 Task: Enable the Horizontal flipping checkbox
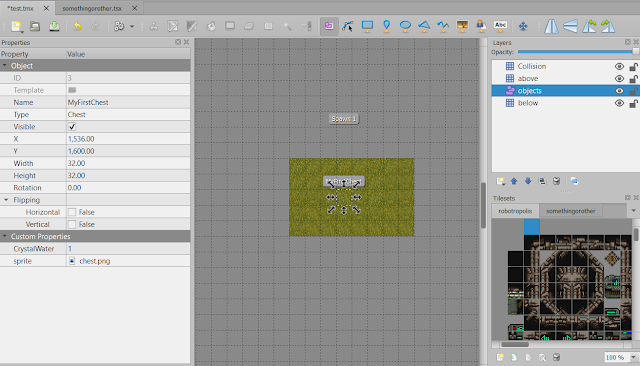click(72, 212)
